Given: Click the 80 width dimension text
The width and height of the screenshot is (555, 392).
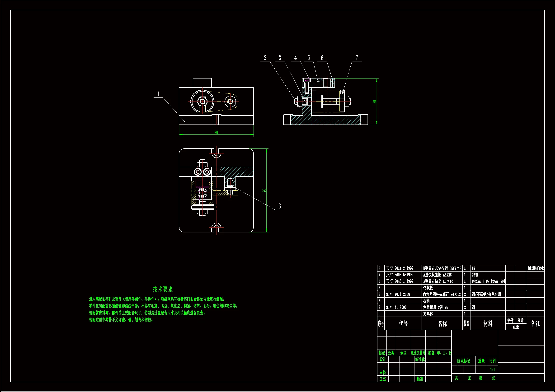Looking at the screenshot, I should pos(216,132).
